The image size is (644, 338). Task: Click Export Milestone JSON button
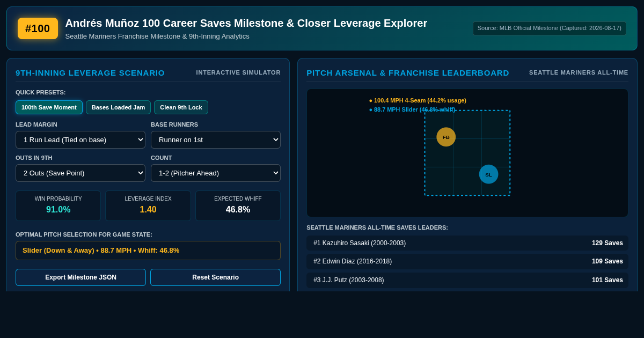pyautogui.click(x=80, y=277)
